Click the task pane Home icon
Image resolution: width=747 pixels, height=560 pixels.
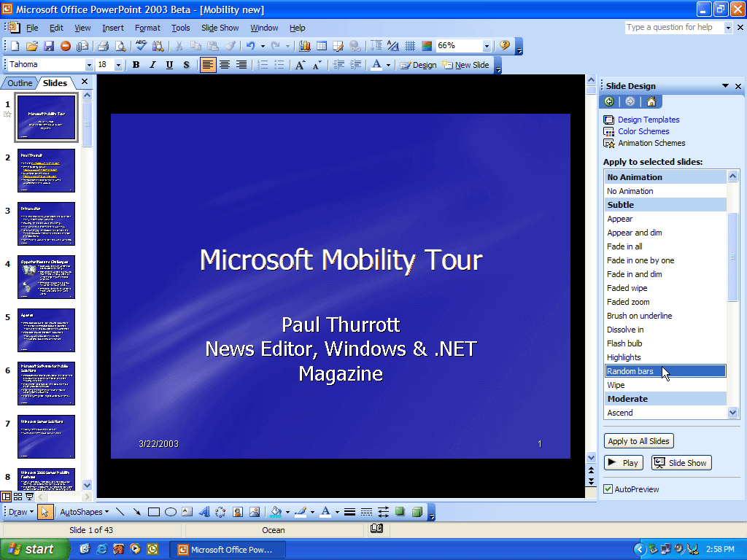coord(651,101)
